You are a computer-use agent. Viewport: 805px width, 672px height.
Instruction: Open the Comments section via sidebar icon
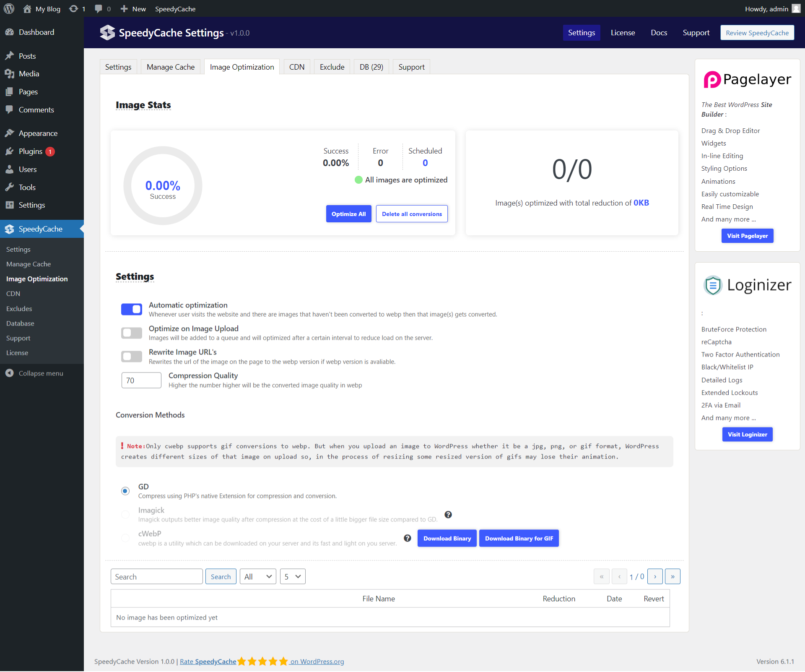click(10, 109)
